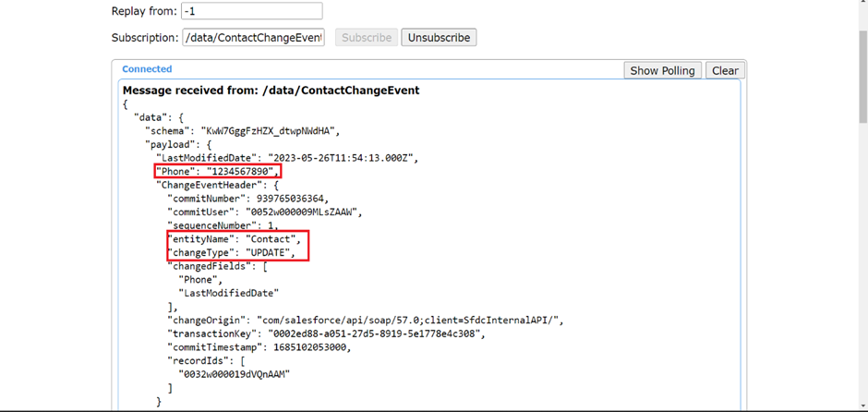Click the page vertical scrollbar thumb
Screen dimensions: 868x412
pos(863,77)
